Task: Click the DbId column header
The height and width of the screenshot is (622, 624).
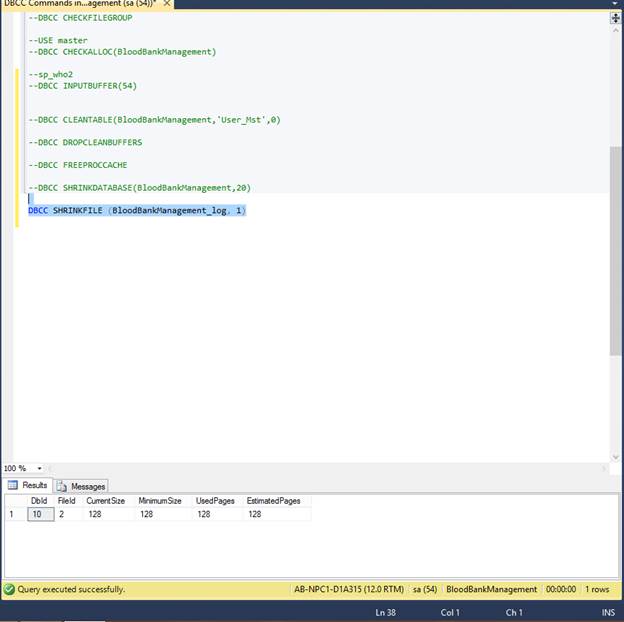Action: 39,501
